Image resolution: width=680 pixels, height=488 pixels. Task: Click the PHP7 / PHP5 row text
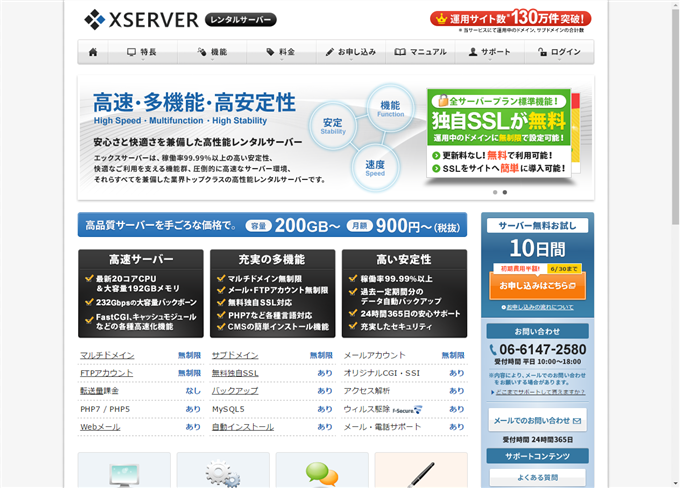[105, 409]
